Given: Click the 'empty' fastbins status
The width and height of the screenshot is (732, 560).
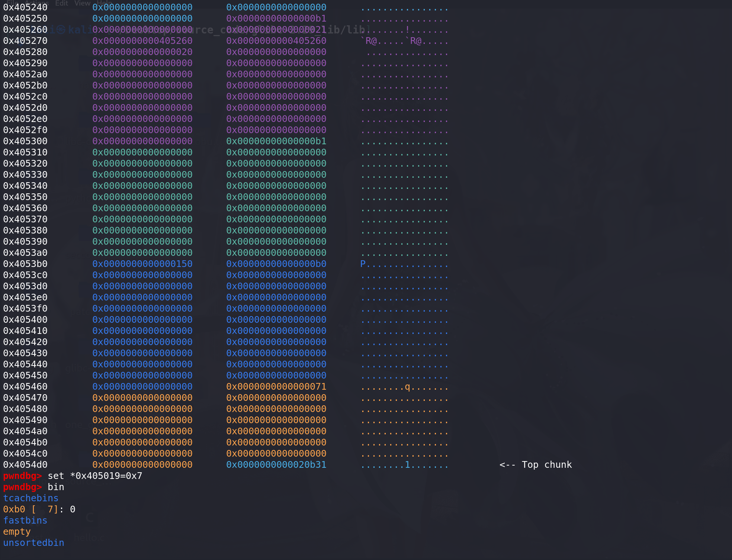Looking at the screenshot, I should [17, 532].
